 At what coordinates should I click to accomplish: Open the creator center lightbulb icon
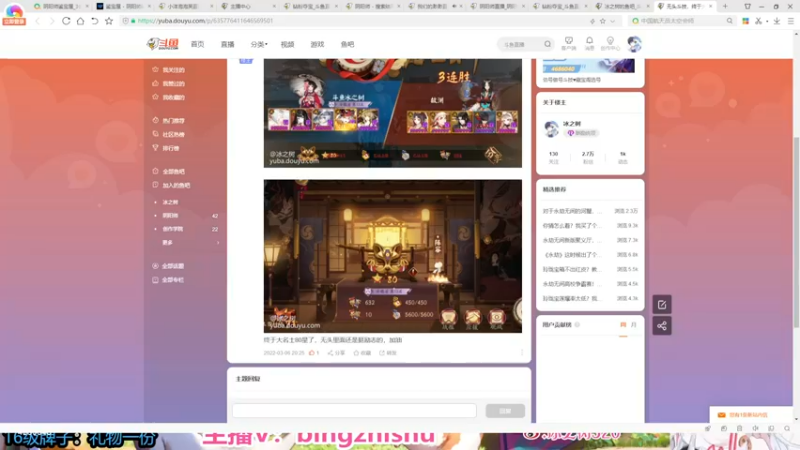610,43
